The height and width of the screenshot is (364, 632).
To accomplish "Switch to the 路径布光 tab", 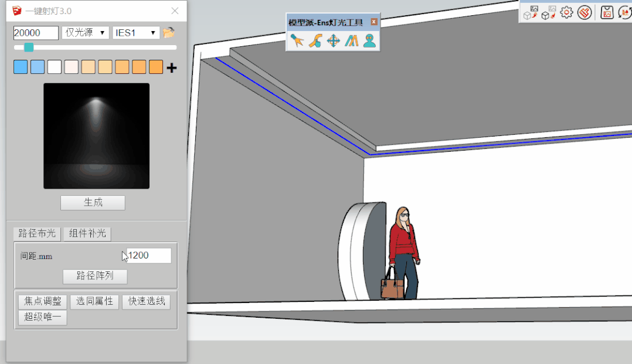I will point(37,233).
